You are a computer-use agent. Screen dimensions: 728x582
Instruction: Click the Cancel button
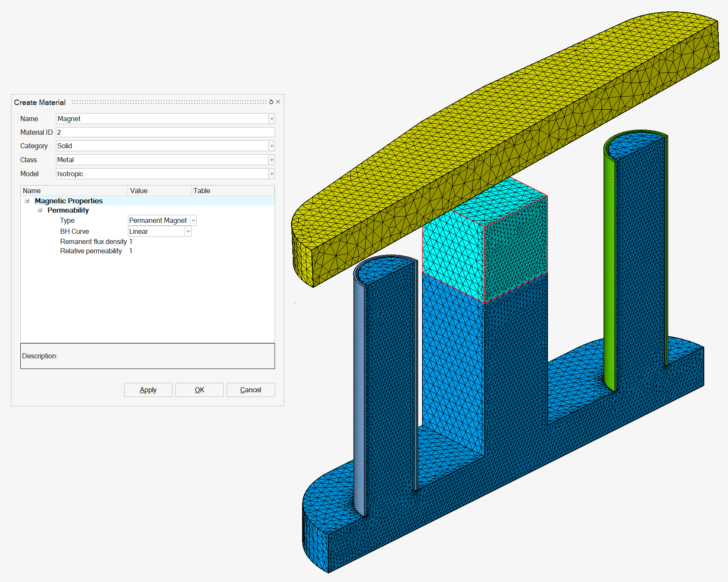click(250, 390)
